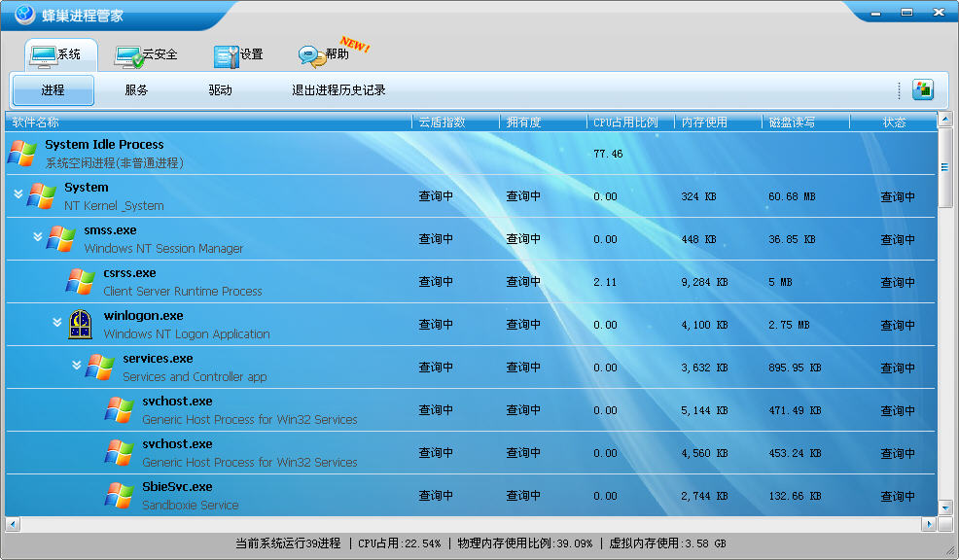Click the winlogon.exe window icon
This screenshot has width=959, height=560.
coord(81,324)
